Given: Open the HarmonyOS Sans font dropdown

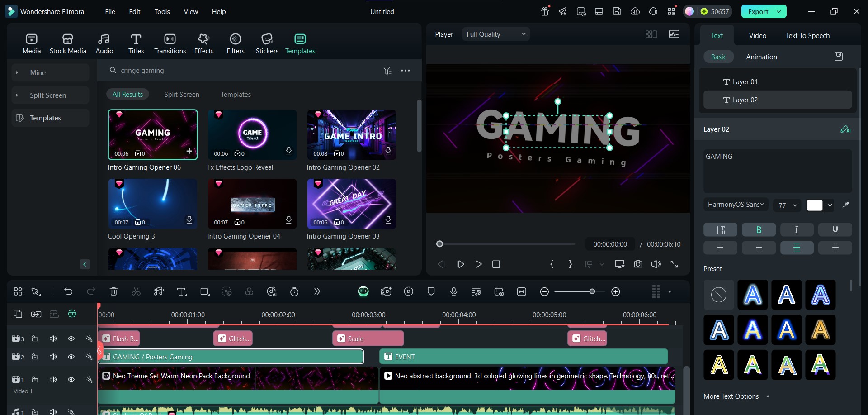Looking at the screenshot, I should 736,205.
